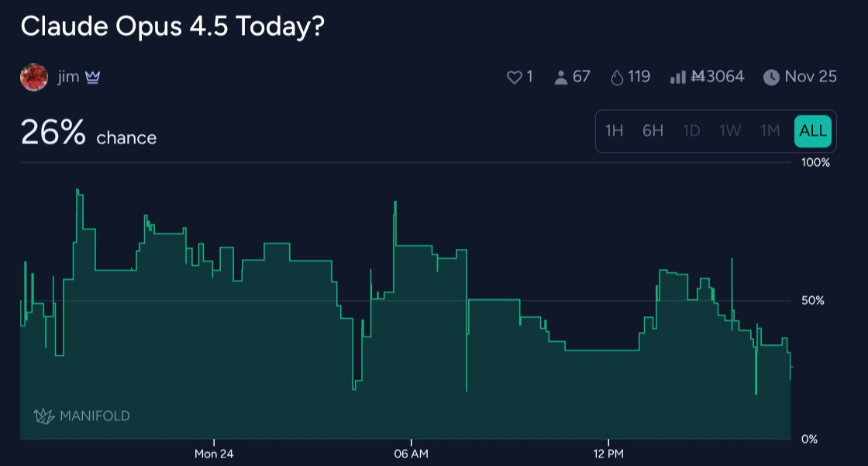Select the 6H time range
This screenshot has height=466, width=868.
(653, 131)
